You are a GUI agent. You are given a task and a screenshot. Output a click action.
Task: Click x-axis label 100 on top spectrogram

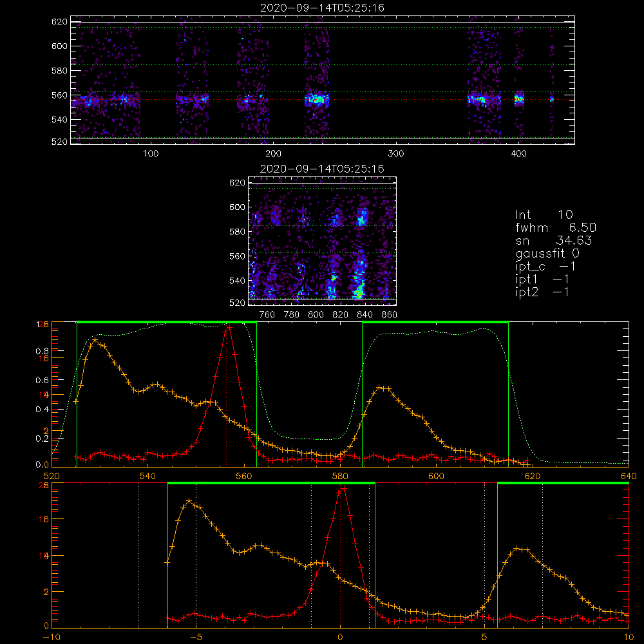click(151, 154)
